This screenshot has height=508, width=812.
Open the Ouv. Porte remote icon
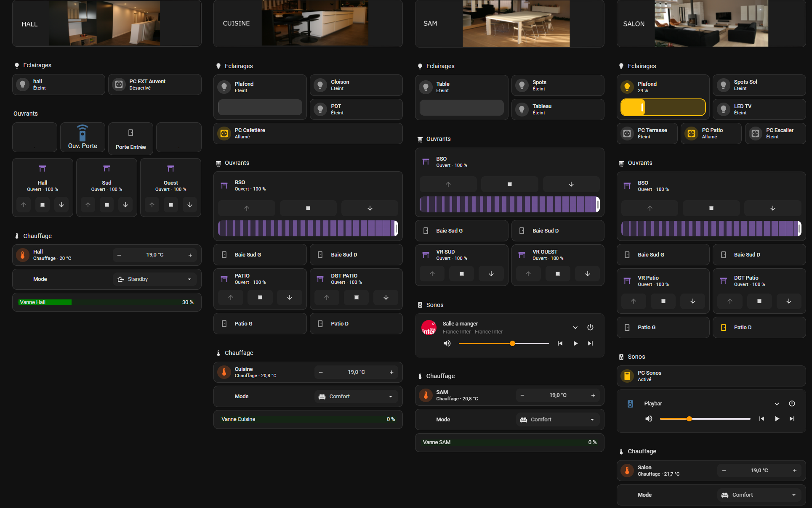pos(83,133)
